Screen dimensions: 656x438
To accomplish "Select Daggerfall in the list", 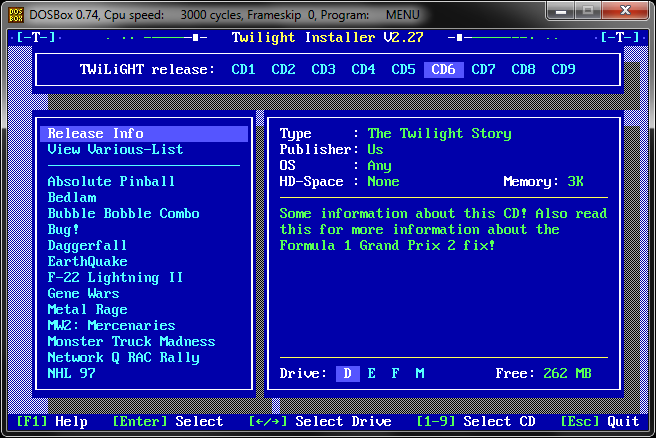I will 87,245.
